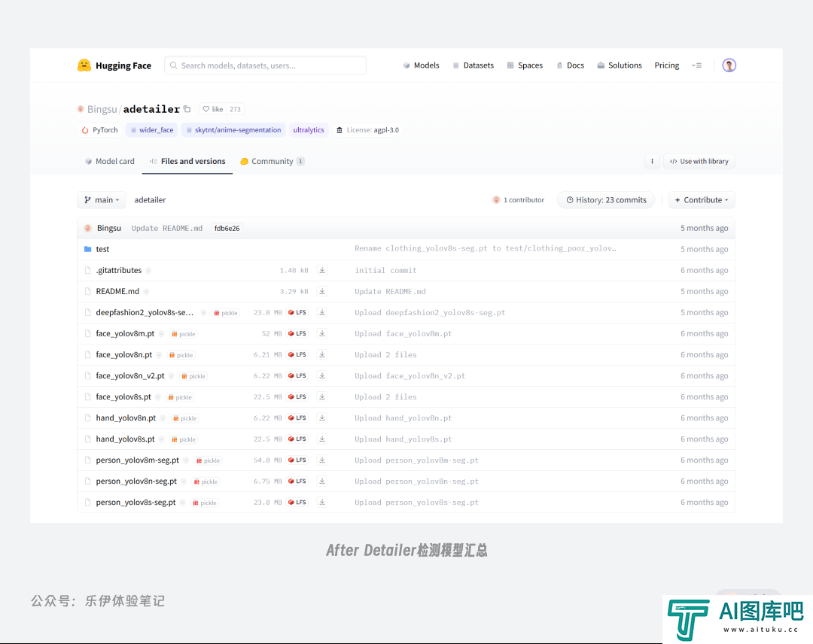Open the user profile avatar
Screen dimensions: 813x644
point(729,65)
